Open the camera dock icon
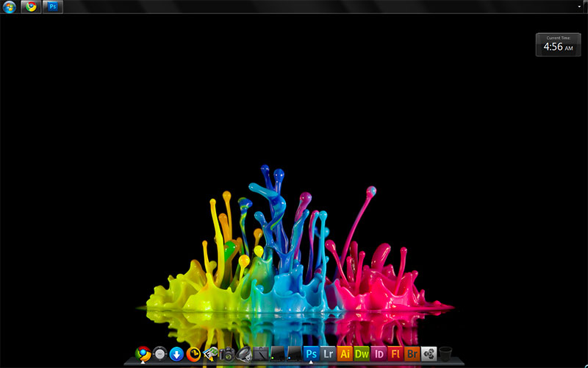This screenshot has height=368, width=588. coord(227,354)
